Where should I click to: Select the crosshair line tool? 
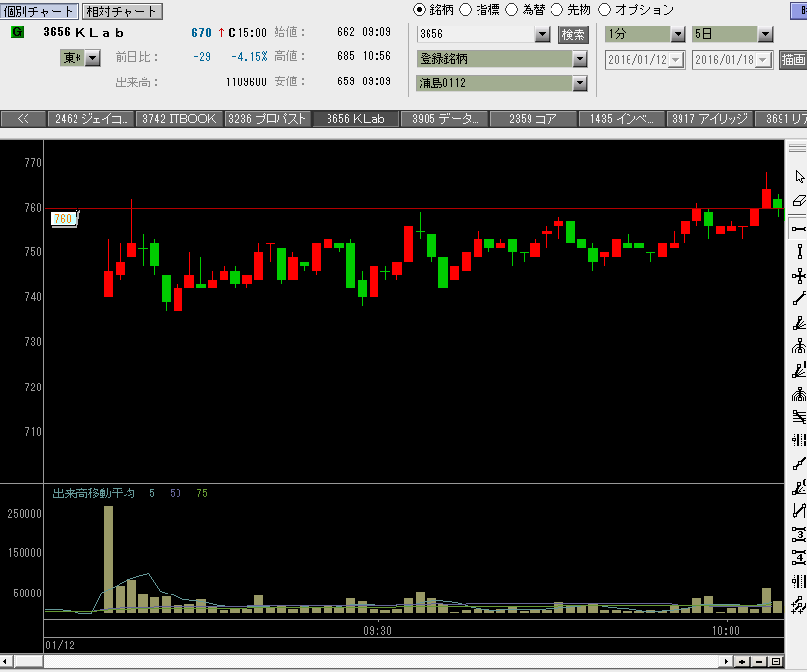(799, 276)
